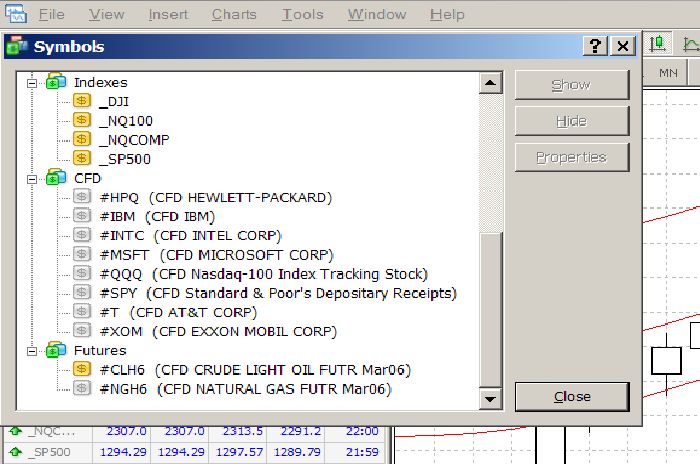
Task: Select #T (CFD AT&T CORP) row
Action: (x=179, y=313)
